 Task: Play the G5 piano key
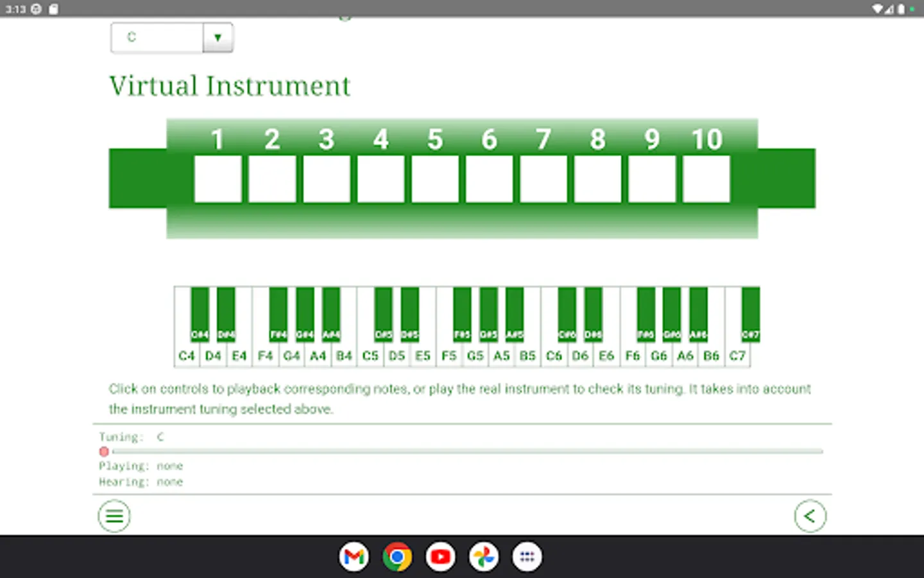click(x=475, y=355)
